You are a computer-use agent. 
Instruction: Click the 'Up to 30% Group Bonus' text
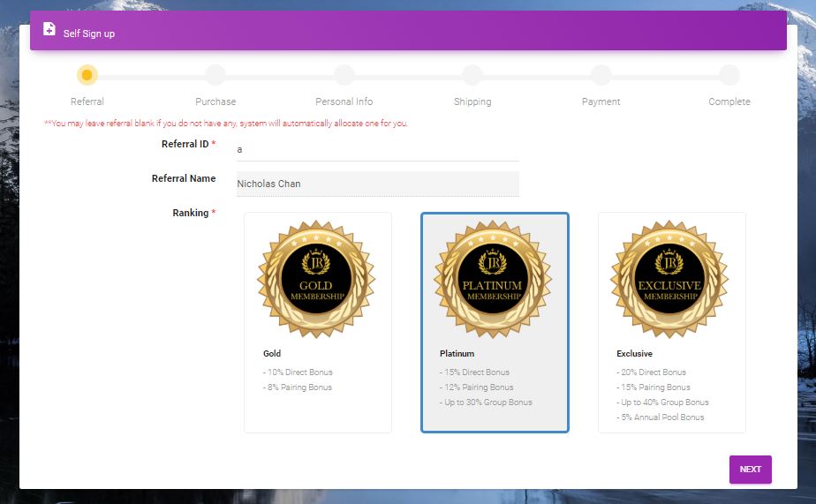click(486, 402)
